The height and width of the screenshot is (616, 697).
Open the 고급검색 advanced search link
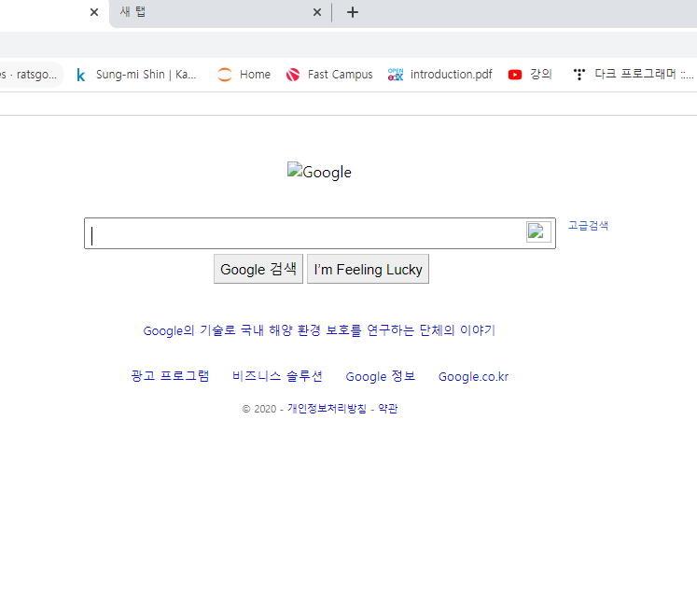(x=588, y=226)
